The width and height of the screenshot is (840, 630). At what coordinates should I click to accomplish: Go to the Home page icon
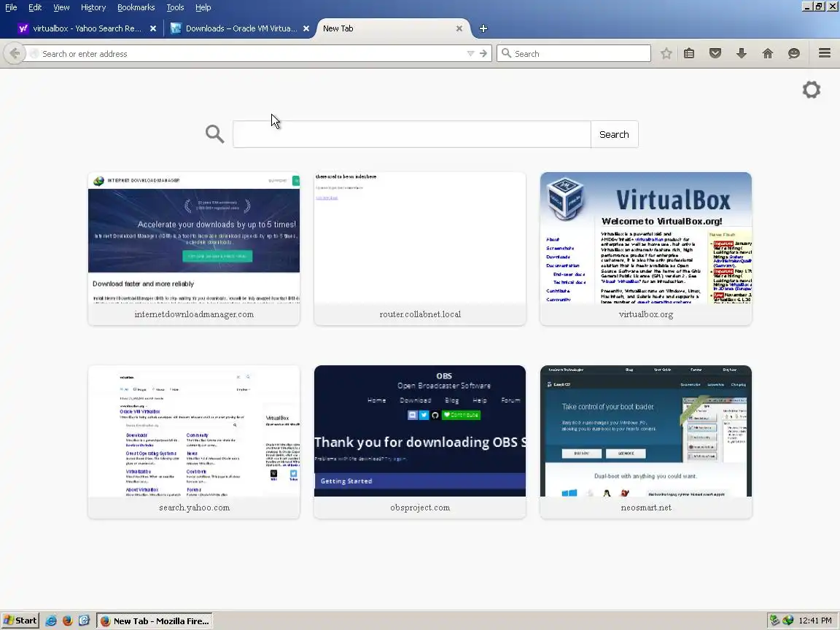tap(768, 53)
